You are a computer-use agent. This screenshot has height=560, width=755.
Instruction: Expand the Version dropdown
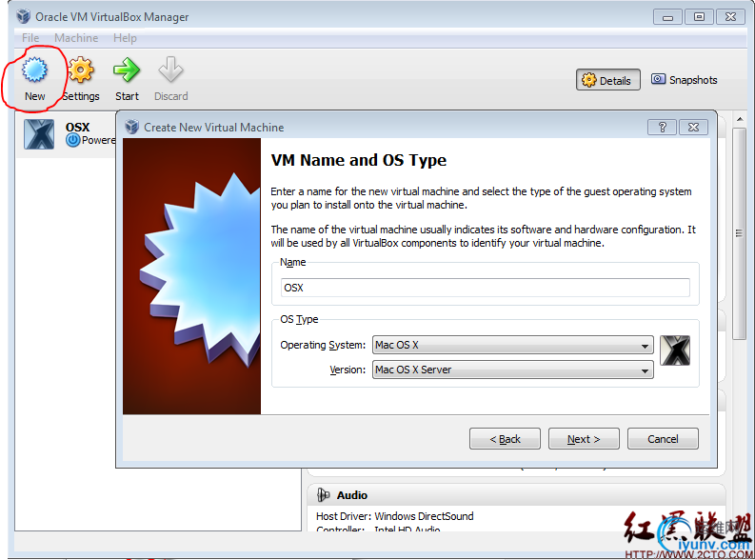pyautogui.click(x=513, y=370)
